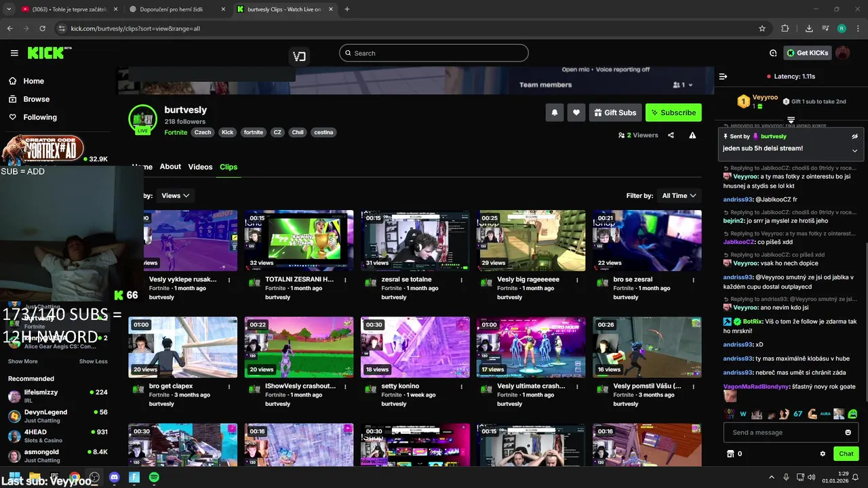Expand the pinned chat message chevron
Viewport: 868px width, 488px height.
pyautogui.click(x=854, y=150)
